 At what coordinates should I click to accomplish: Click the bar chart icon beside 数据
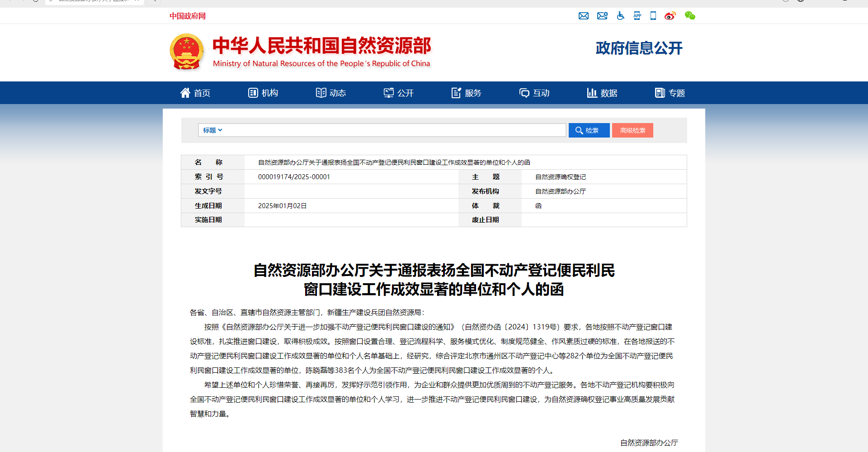(593, 93)
